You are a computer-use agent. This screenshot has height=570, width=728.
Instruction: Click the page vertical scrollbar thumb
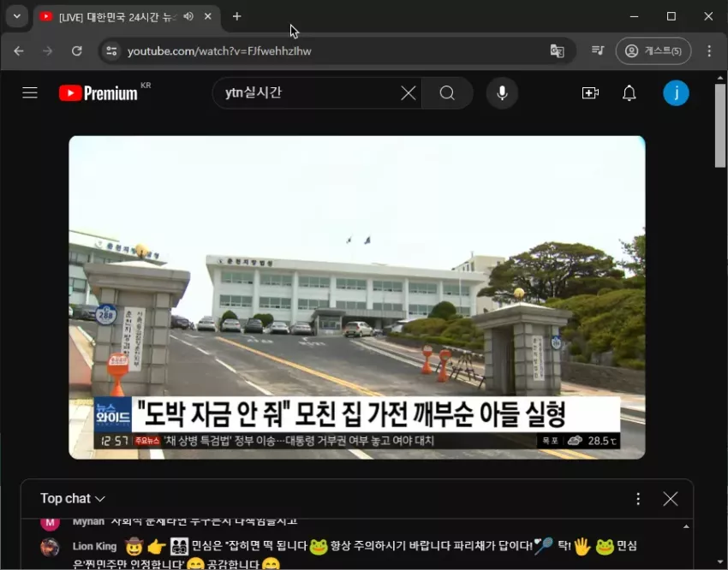[x=720, y=125]
